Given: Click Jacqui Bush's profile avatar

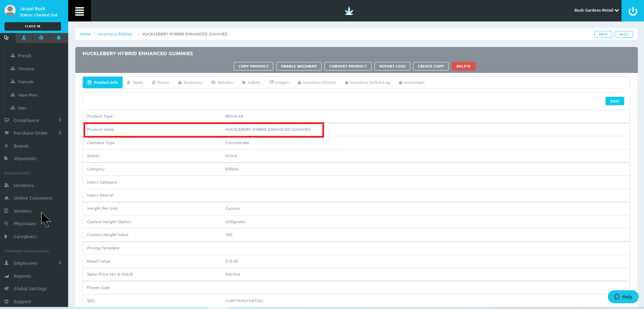Looking at the screenshot, I should [10, 10].
